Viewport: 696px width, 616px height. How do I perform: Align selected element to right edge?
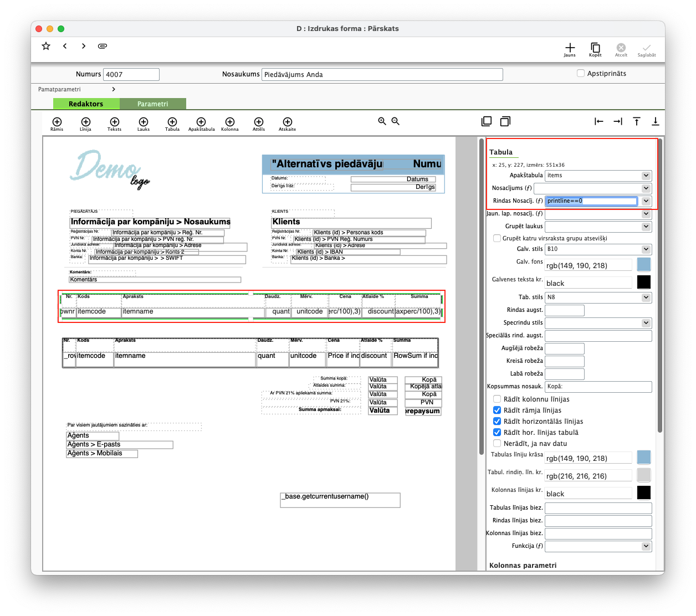click(x=618, y=121)
